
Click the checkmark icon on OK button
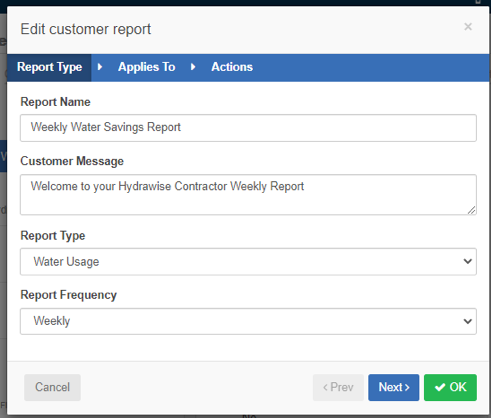440,387
